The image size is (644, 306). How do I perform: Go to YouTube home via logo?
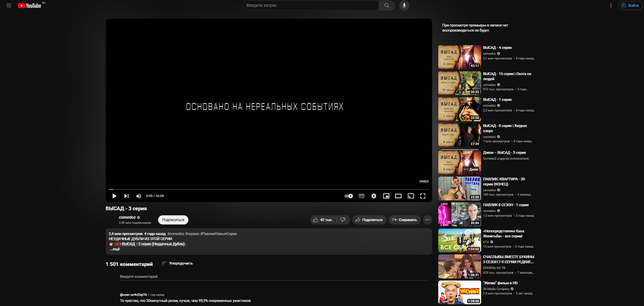point(30,5)
